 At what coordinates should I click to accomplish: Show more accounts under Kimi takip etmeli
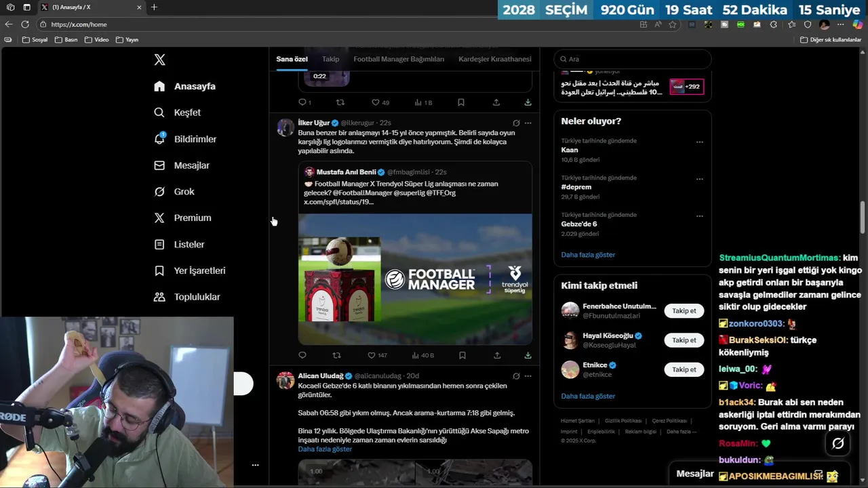click(588, 396)
